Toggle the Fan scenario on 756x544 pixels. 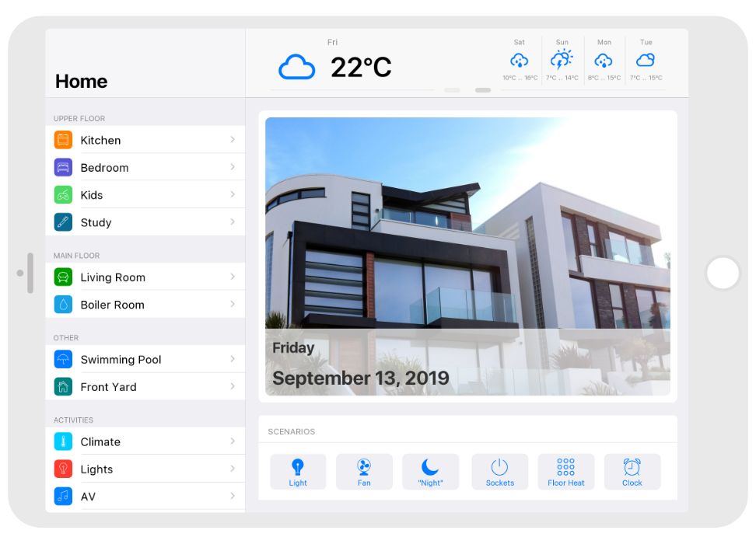[x=364, y=472]
